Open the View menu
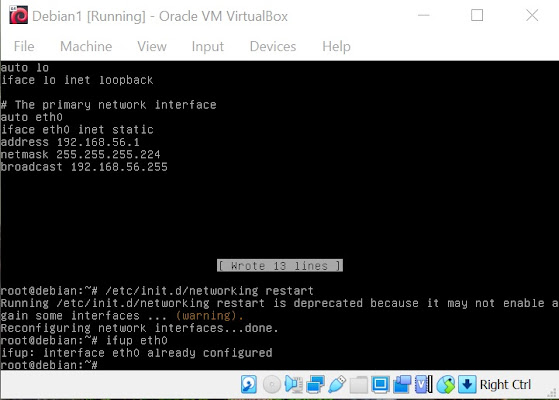 (x=152, y=46)
